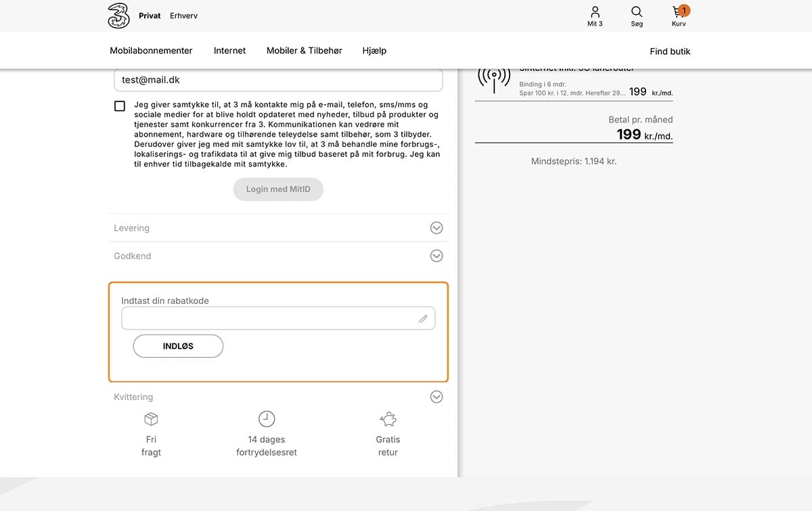
Task: Expand the Levering section
Action: [278, 228]
